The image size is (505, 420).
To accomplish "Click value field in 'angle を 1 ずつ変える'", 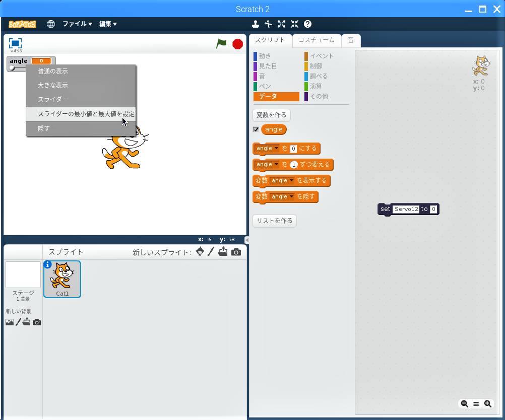I will pos(293,165).
